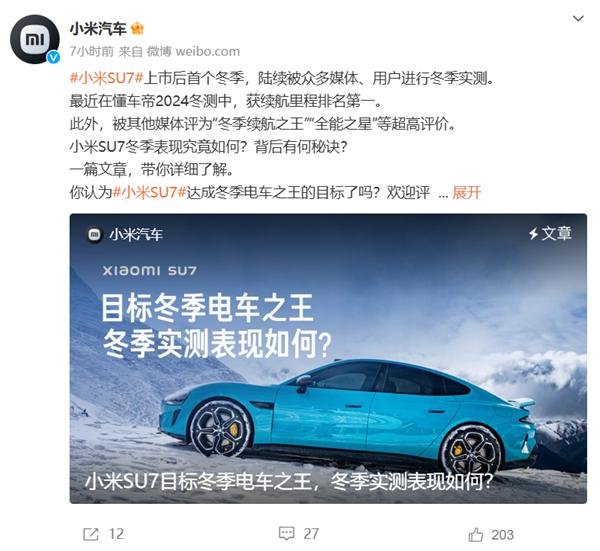Image resolution: width=600 pixels, height=551 pixels.
Task: Click the blue verified badge on avatar
Action: (x=53, y=57)
